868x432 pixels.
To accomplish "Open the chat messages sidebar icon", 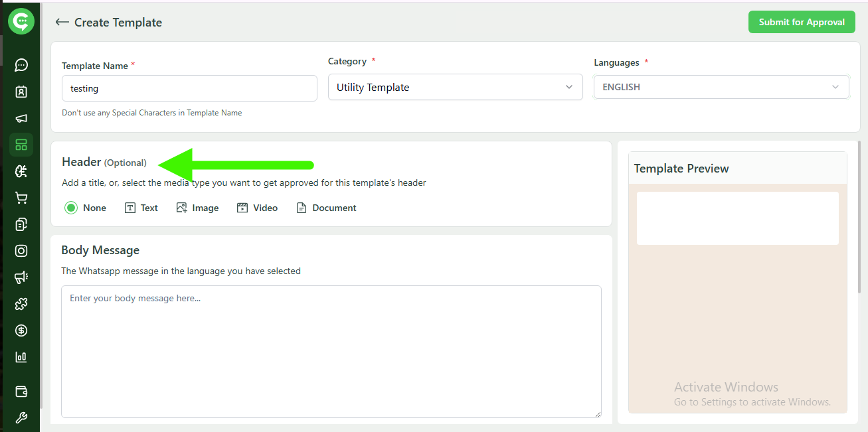I will (21, 64).
